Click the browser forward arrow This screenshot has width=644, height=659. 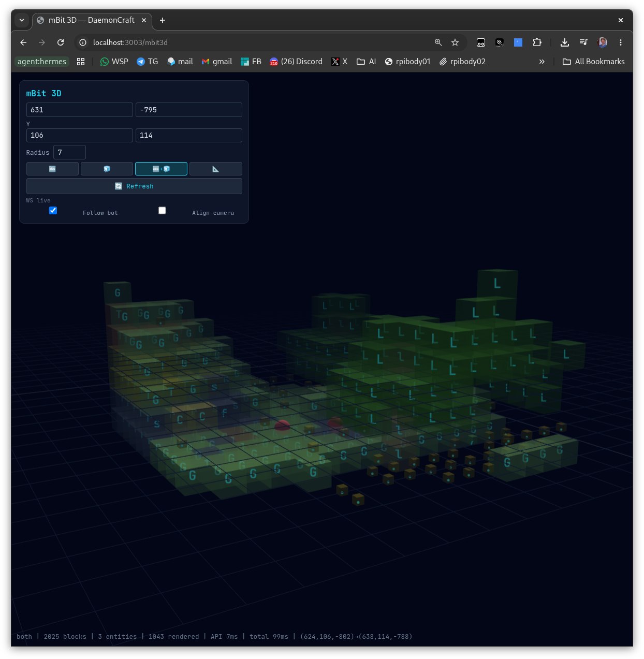coord(42,42)
